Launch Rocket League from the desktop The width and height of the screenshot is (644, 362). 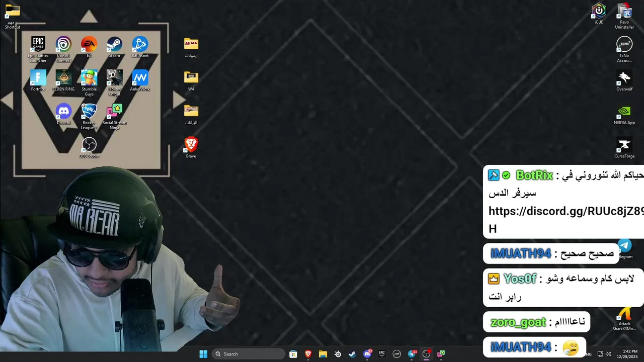click(x=89, y=117)
